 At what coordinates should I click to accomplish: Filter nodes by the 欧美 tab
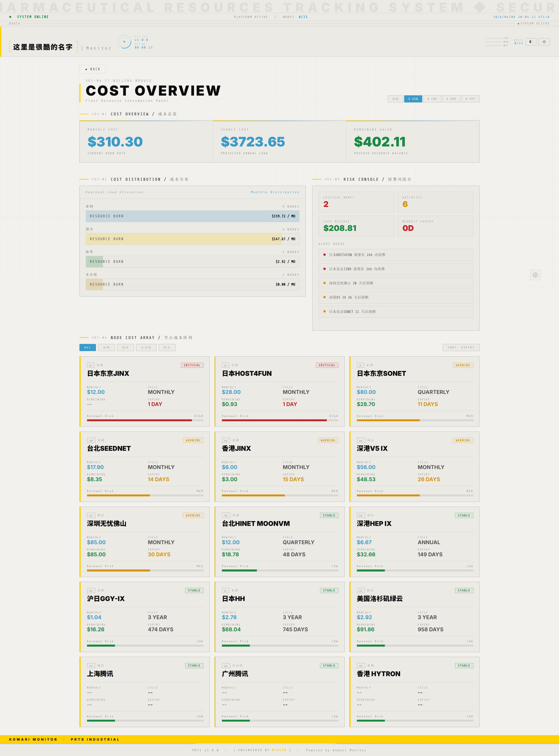167,348
